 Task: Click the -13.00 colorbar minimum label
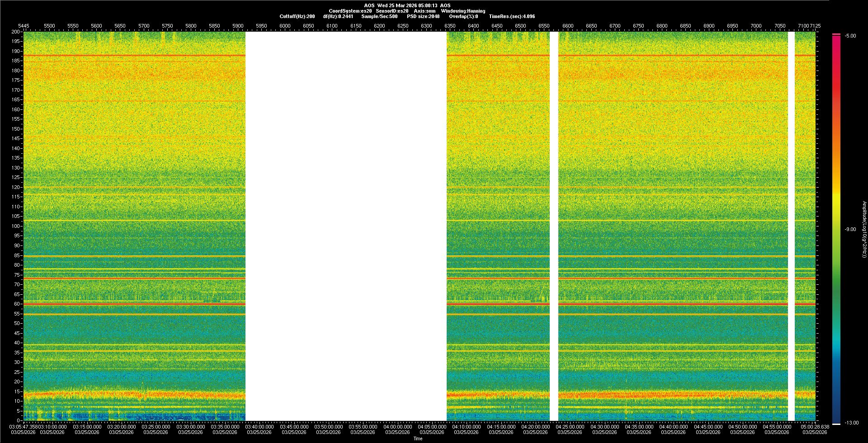coord(852,423)
